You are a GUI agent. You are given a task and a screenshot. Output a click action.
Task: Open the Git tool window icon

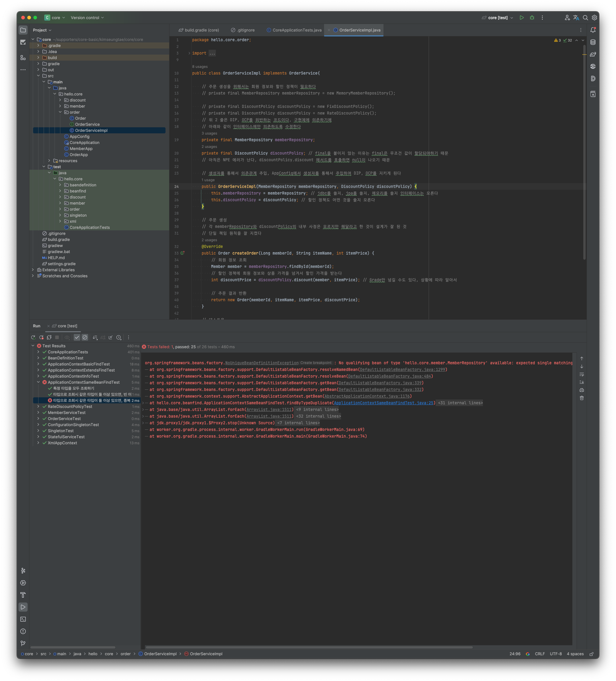[23, 643]
